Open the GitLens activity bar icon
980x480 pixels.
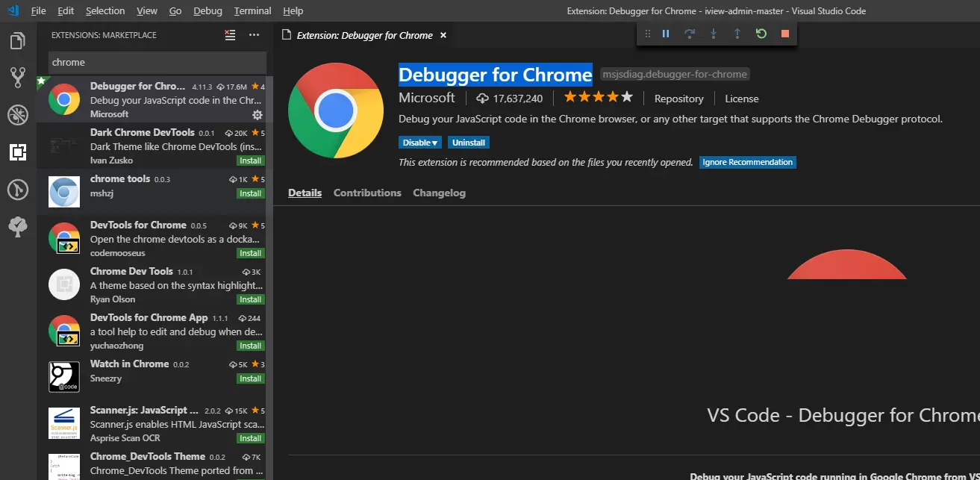click(18, 189)
